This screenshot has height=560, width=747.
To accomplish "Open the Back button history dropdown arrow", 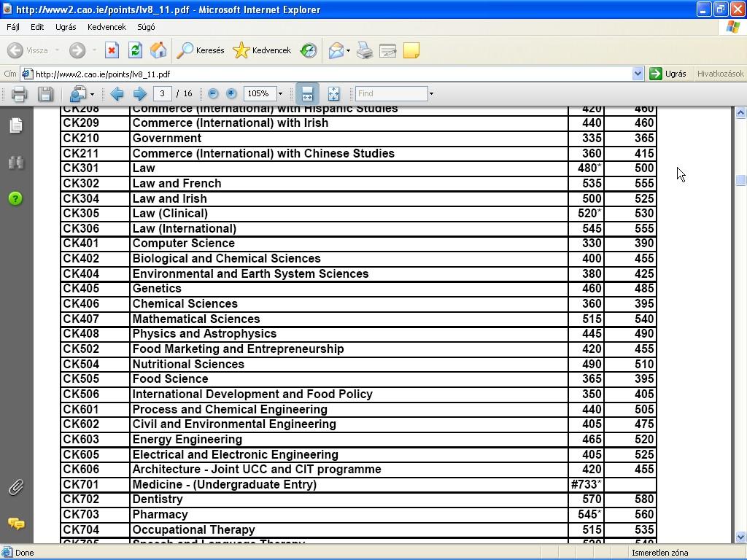I will pyautogui.click(x=57, y=50).
